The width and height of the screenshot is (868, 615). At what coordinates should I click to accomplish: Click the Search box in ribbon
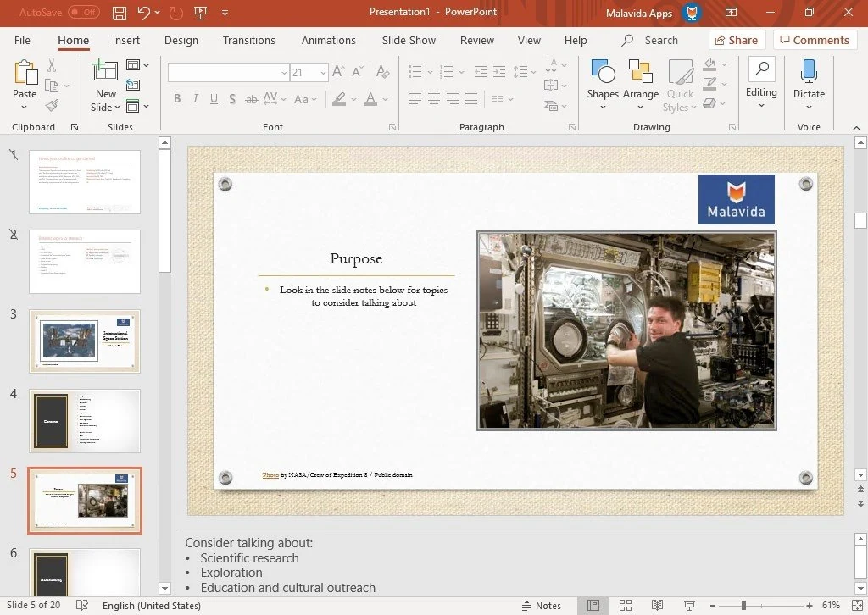pos(650,41)
